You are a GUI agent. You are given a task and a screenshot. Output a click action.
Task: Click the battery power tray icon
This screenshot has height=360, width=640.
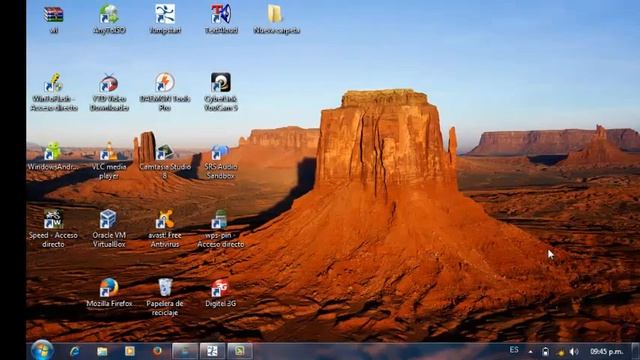point(545,351)
